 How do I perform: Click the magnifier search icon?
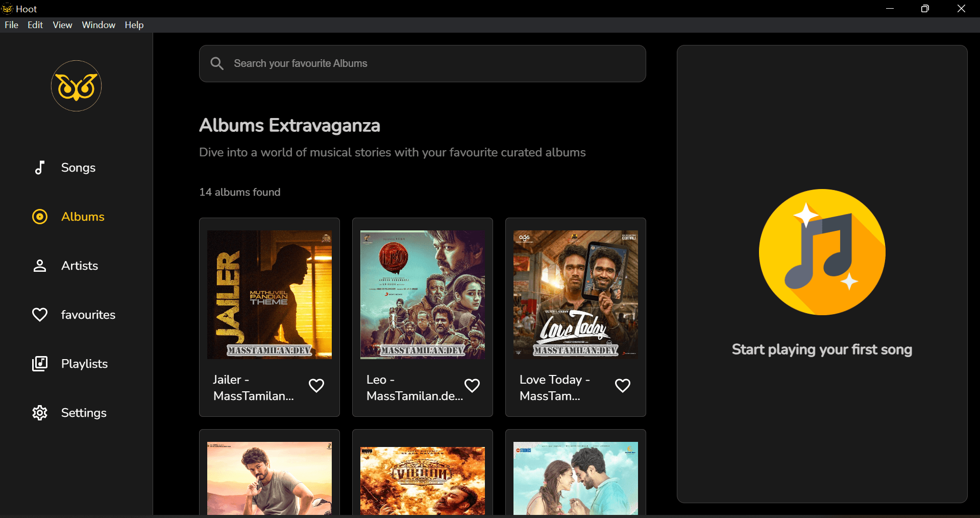pyautogui.click(x=217, y=63)
